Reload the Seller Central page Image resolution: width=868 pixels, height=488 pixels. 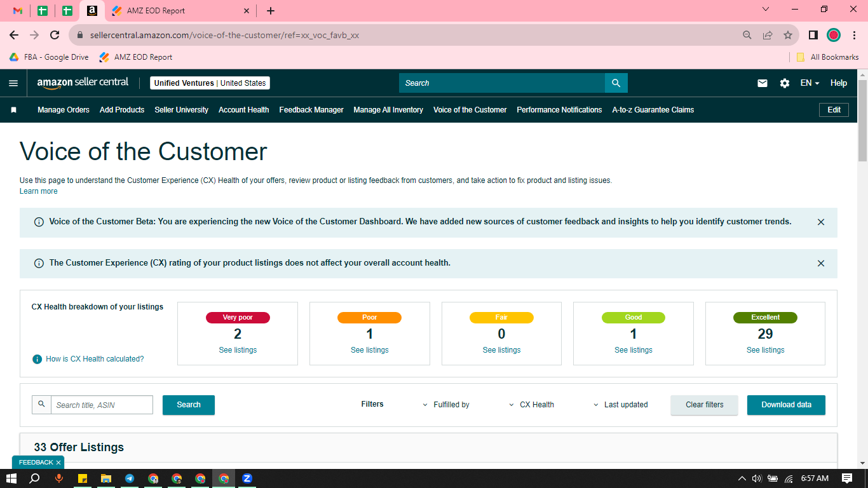coord(55,35)
